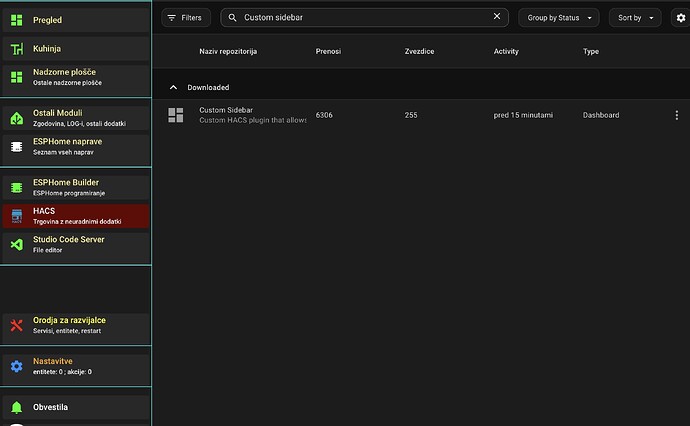
Task: Open Kuhinja sidebar icon
Action: click(x=17, y=49)
